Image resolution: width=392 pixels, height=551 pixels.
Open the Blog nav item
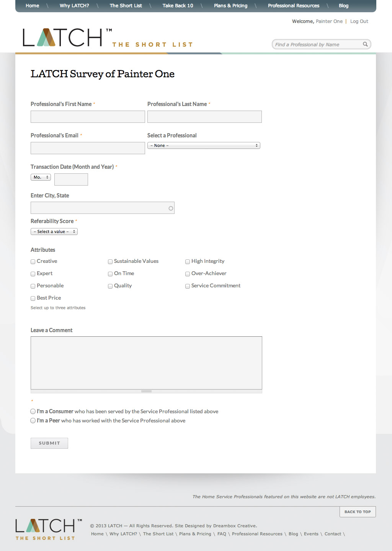(x=343, y=6)
